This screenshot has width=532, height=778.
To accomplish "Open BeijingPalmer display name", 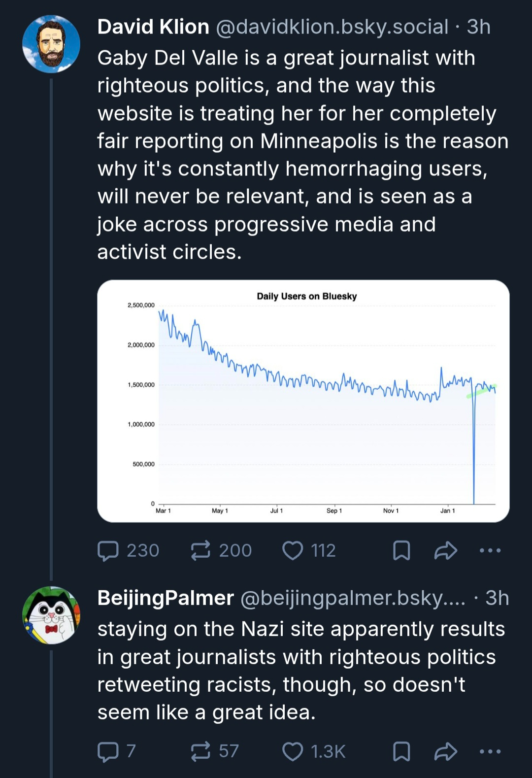I will 166,598.
